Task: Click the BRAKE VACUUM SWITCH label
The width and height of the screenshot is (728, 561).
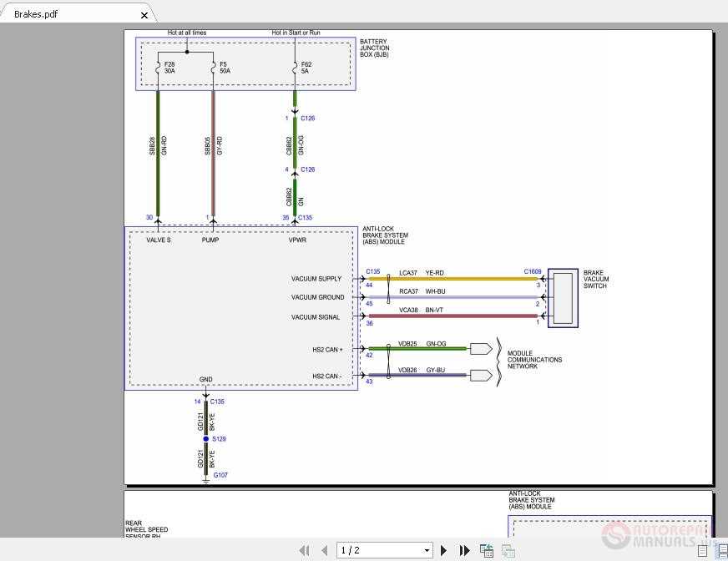Action: tap(596, 279)
